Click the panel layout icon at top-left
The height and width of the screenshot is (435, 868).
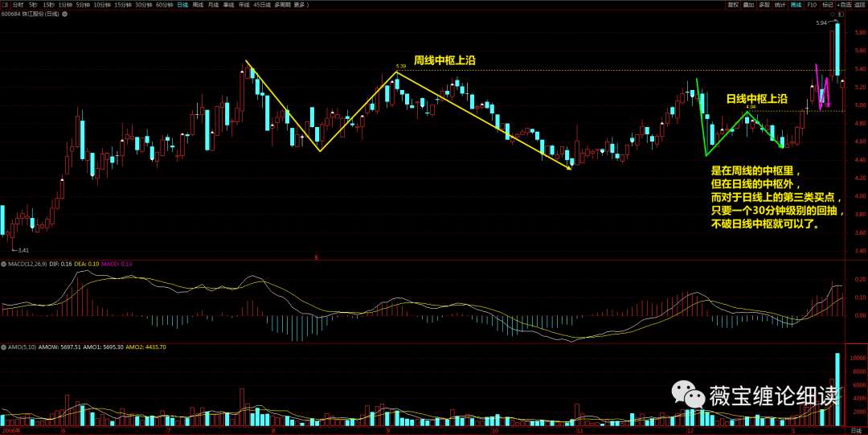[5, 5]
